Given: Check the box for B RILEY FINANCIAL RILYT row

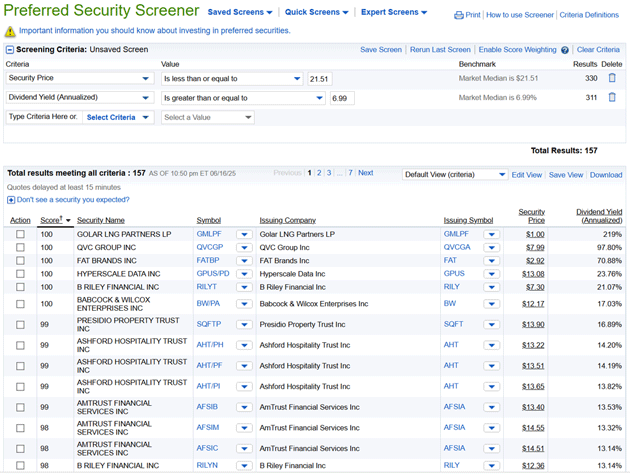Looking at the screenshot, I should click(x=20, y=288).
